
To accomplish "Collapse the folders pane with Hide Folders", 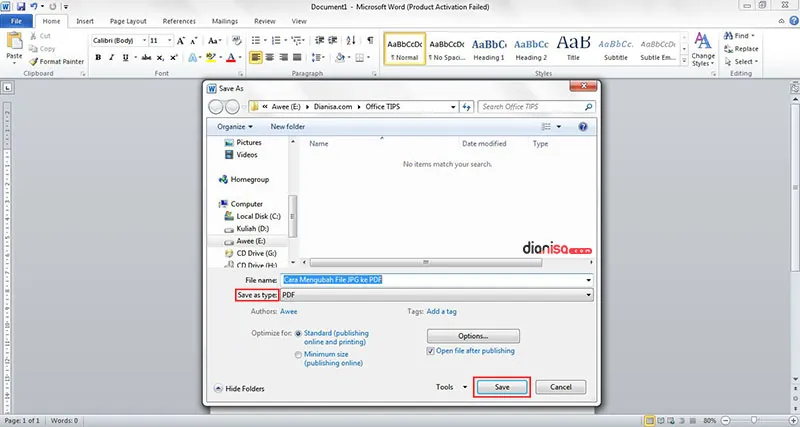I will [x=239, y=389].
